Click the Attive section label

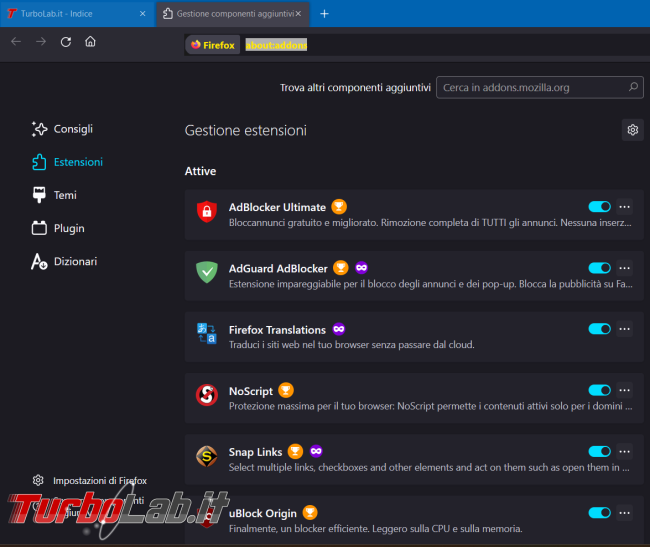point(200,171)
